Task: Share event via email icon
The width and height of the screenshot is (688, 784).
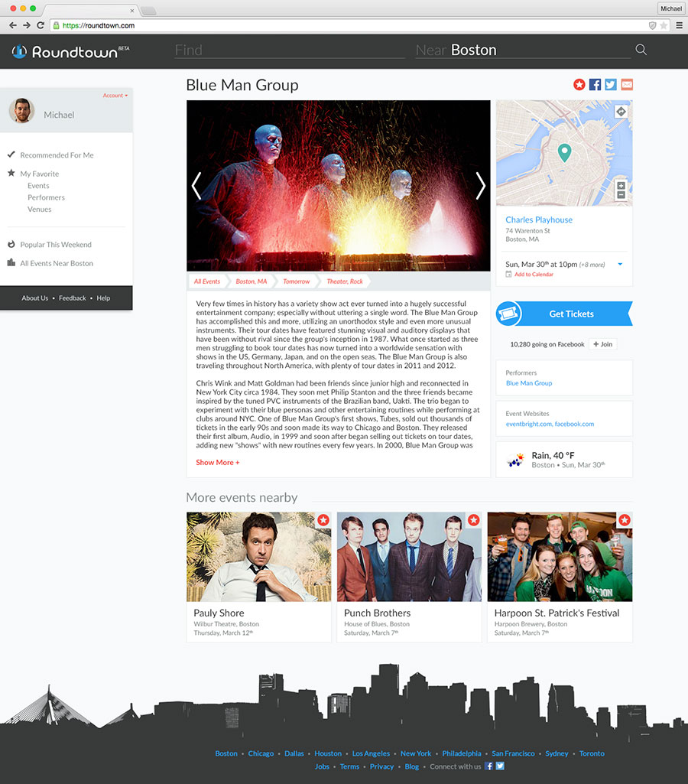Action: [x=627, y=84]
